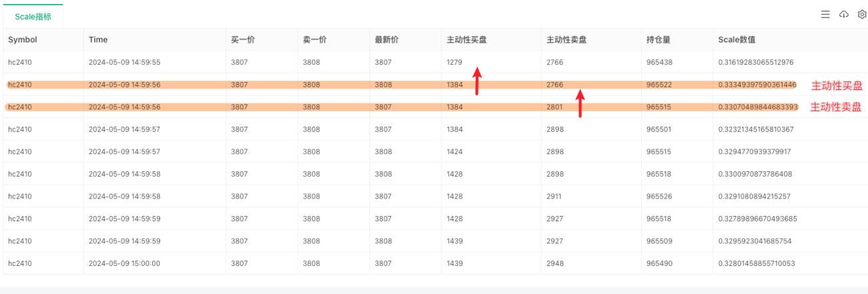This screenshot has width=868, height=294.
Task: Select the row with time 15:00:00
Action: coord(435,263)
